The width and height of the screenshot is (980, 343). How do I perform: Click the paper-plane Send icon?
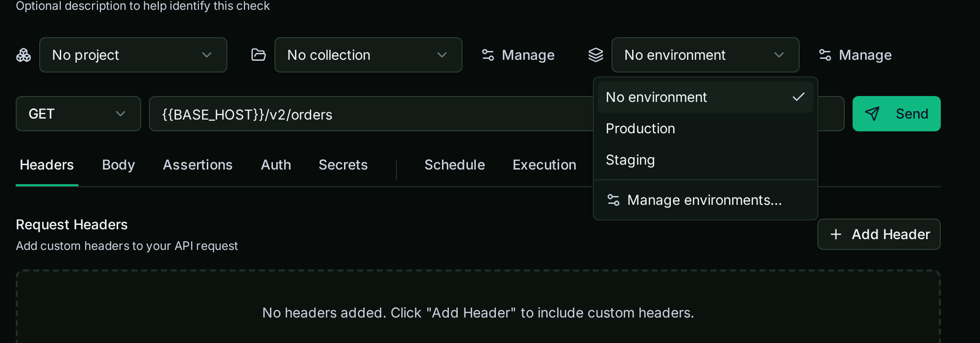pyautogui.click(x=872, y=114)
